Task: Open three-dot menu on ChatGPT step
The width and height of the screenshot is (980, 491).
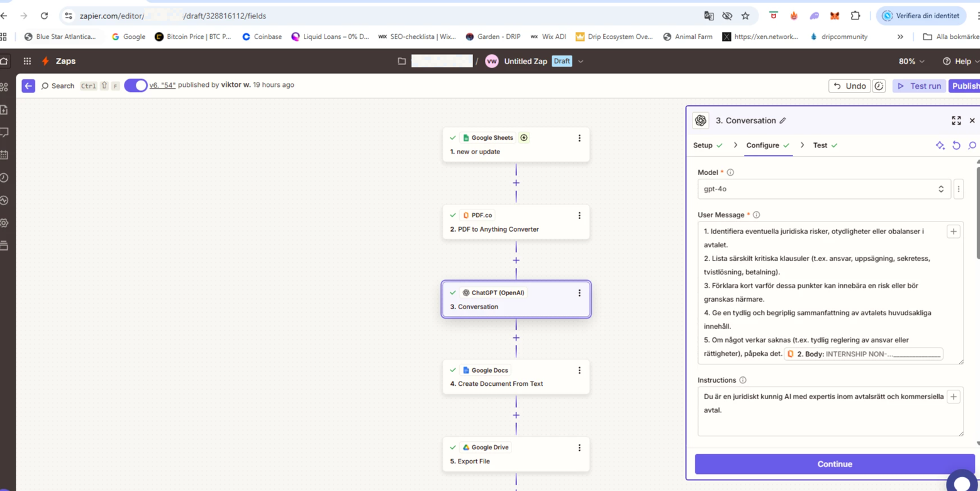Action: click(x=579, y=293)
